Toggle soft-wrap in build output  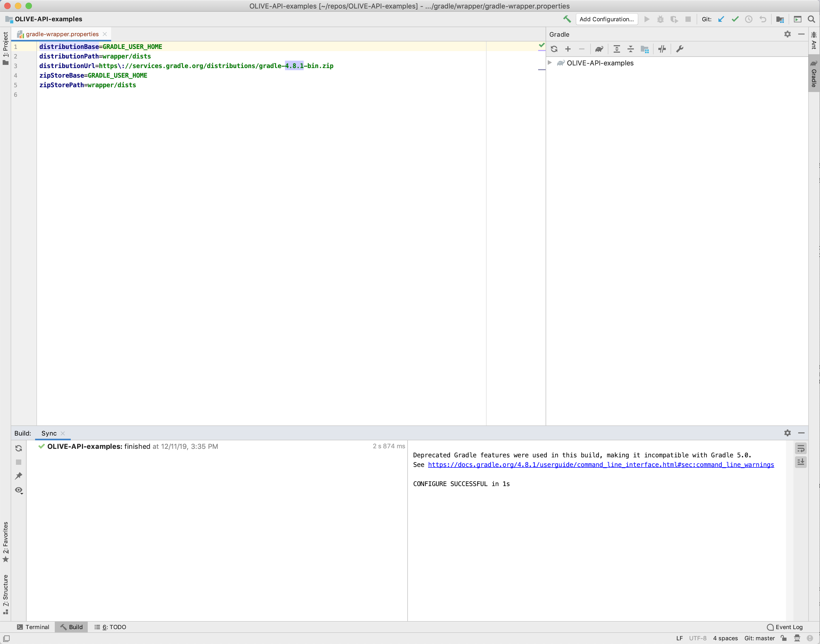pos(800,448)
